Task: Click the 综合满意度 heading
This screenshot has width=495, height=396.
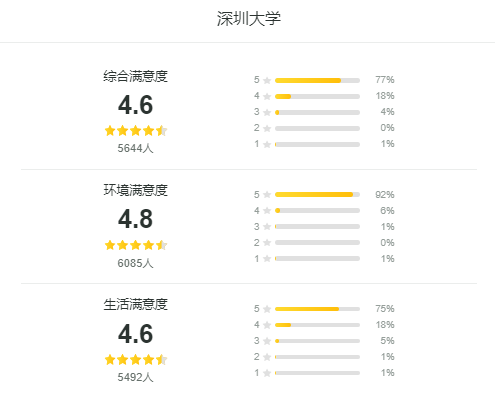Action: 136,76
